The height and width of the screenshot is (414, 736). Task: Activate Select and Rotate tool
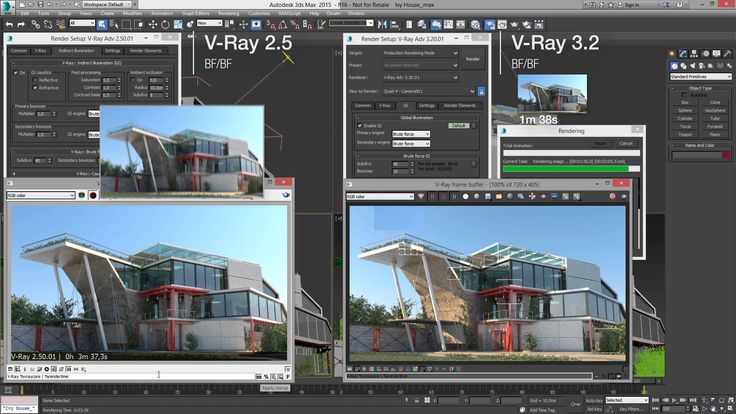(165, 24)
